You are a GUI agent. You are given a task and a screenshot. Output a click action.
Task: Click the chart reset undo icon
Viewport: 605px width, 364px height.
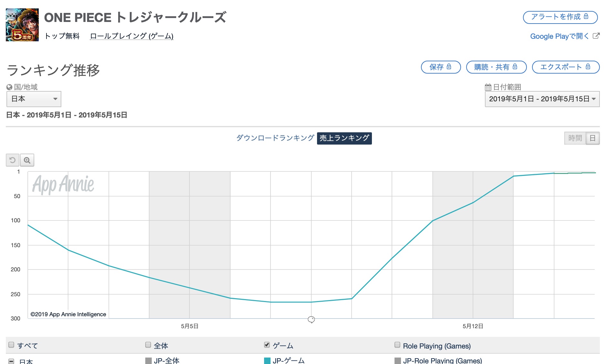click(x=13, y=160)
